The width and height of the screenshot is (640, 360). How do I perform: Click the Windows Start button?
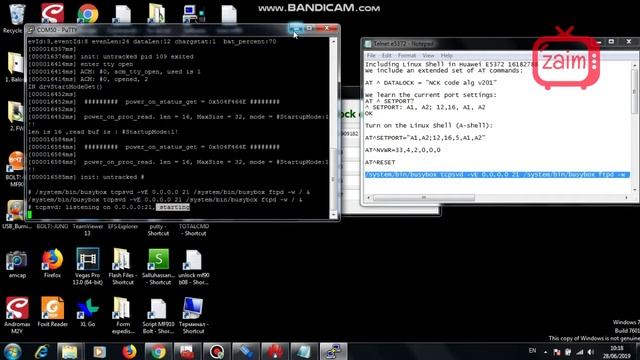click(x=13, y=351)
